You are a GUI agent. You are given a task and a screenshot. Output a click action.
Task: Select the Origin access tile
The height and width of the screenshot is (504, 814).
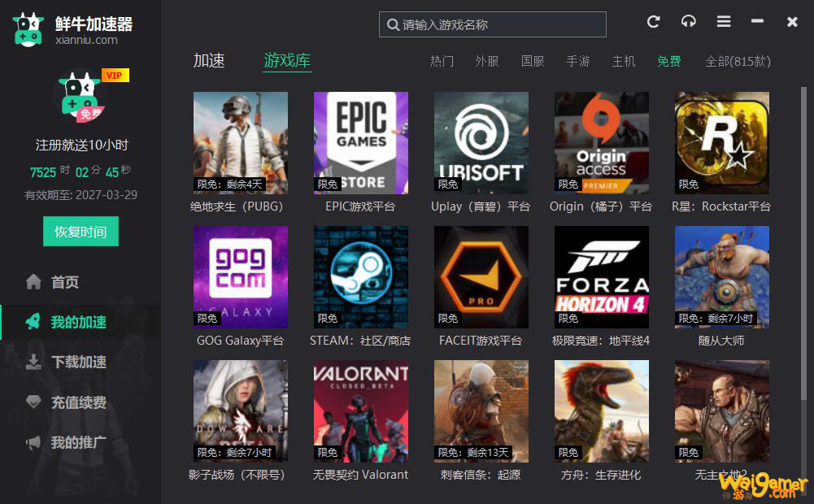click(x=602, y=143)
